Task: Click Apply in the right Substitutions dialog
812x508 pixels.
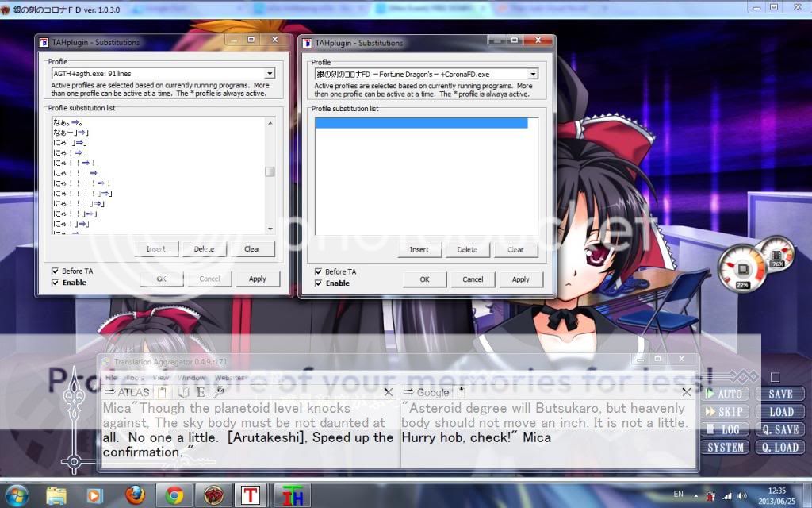Action: tap(520, 279)
